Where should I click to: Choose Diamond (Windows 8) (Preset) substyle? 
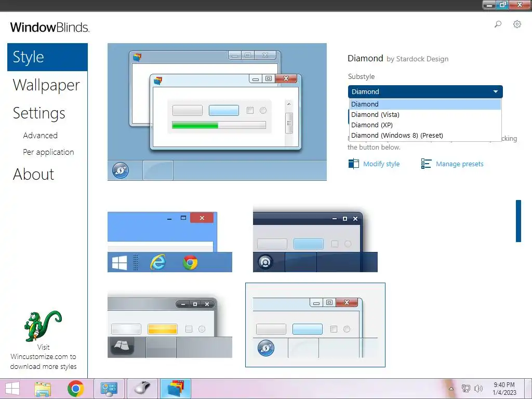(425, 136)
